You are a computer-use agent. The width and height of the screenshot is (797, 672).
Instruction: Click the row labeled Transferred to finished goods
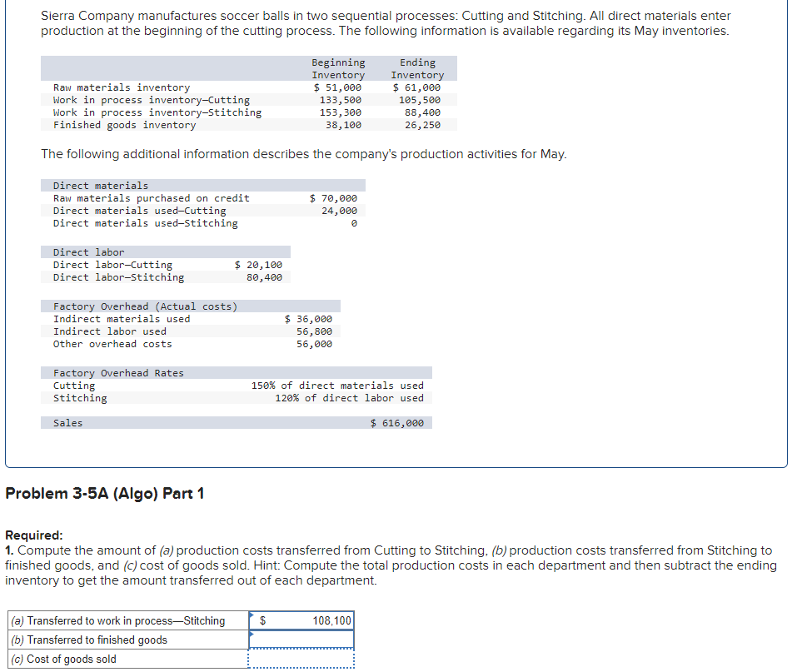coord(108,638)
